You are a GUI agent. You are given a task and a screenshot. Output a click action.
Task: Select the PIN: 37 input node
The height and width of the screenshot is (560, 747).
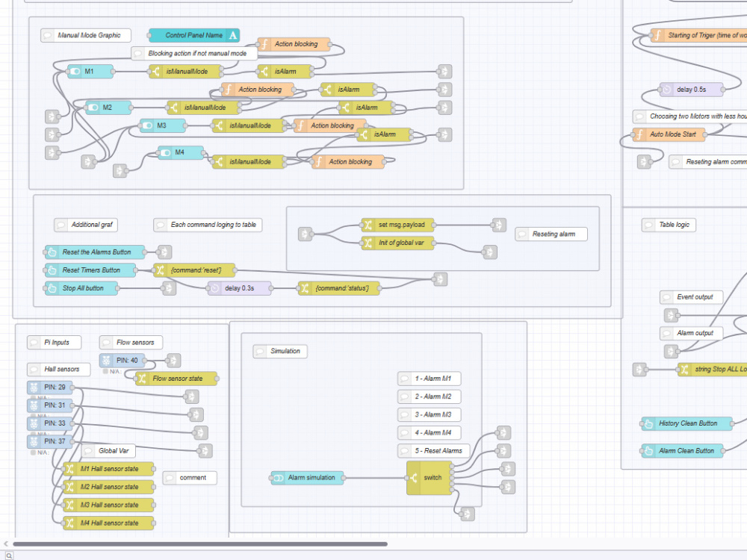(x=49, y=441)
